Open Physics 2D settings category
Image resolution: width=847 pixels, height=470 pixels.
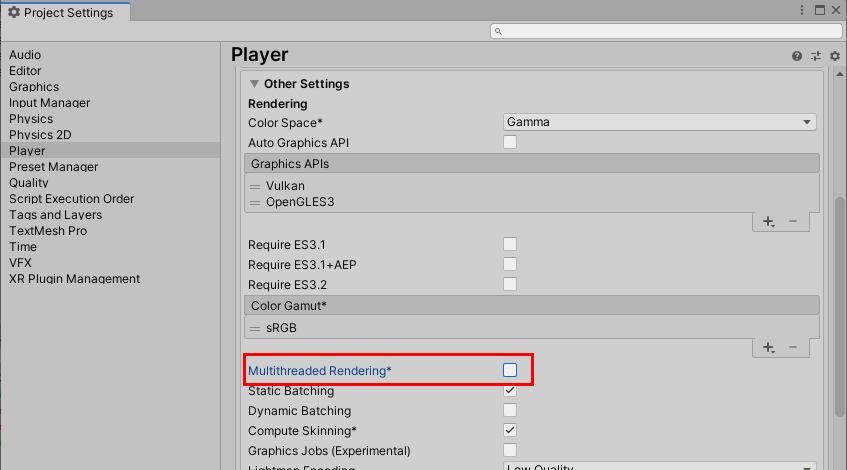tap(40, 135)
